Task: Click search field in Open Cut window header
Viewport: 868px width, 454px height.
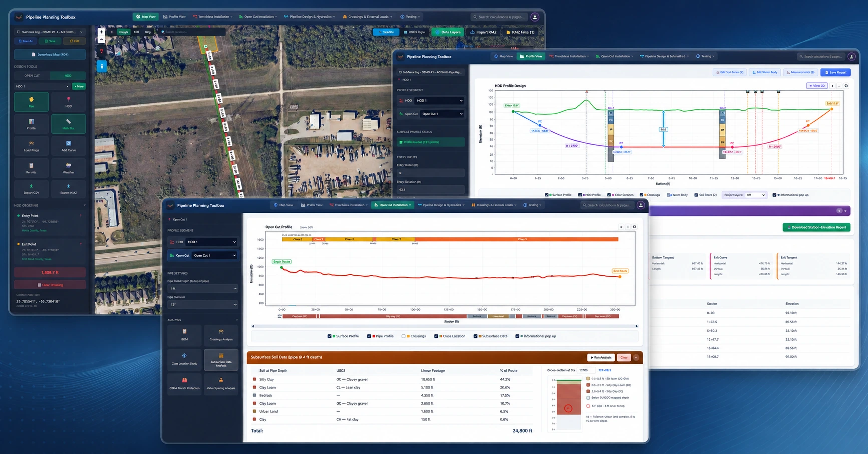Action: tap(607, 205)
